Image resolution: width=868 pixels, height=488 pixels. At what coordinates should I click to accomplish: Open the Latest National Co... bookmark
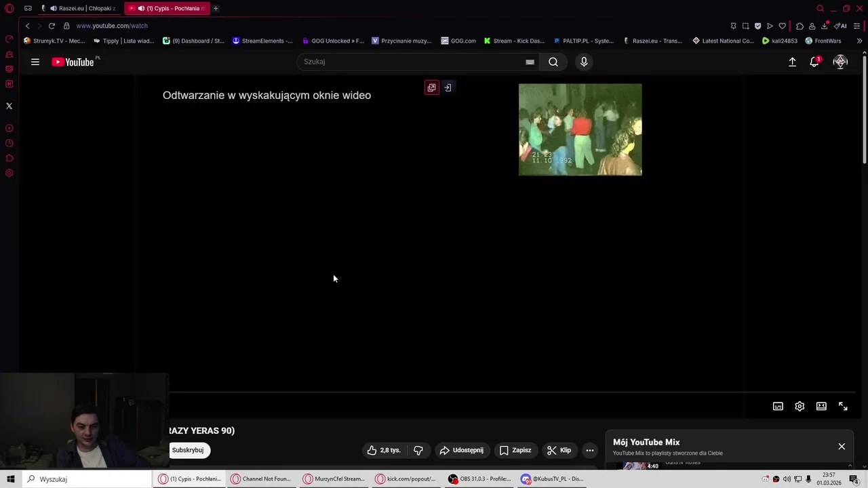click(x=723, y=41)
